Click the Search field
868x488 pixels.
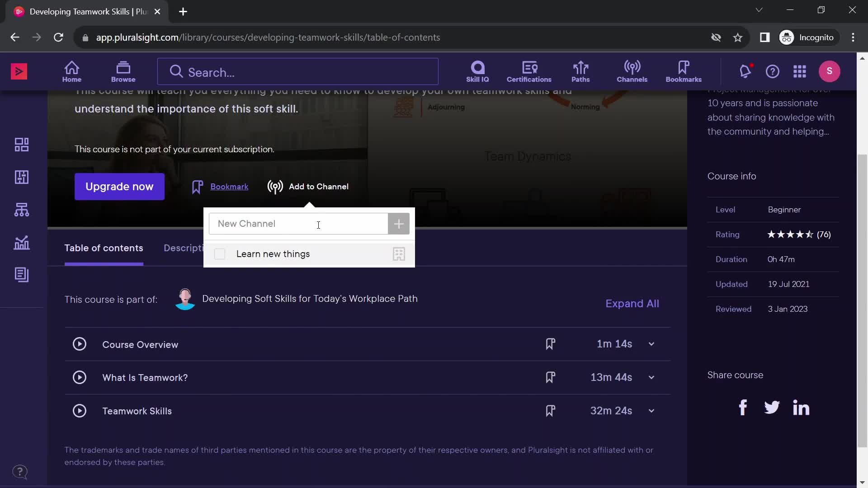coord(298,71)
